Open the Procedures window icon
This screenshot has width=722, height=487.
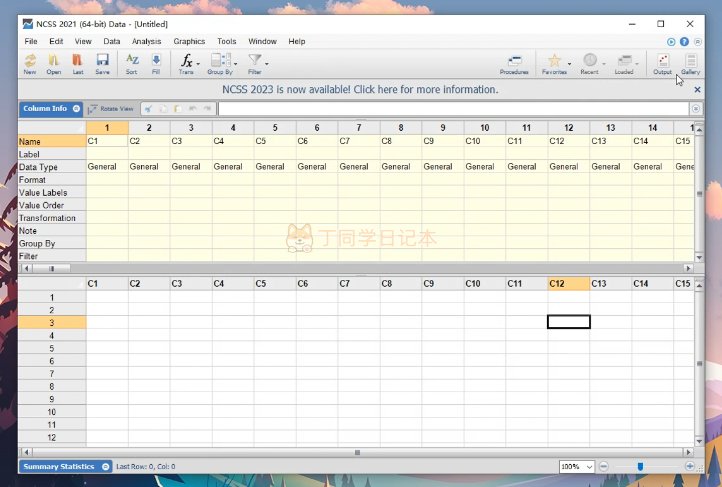click(x=514, y=64)
